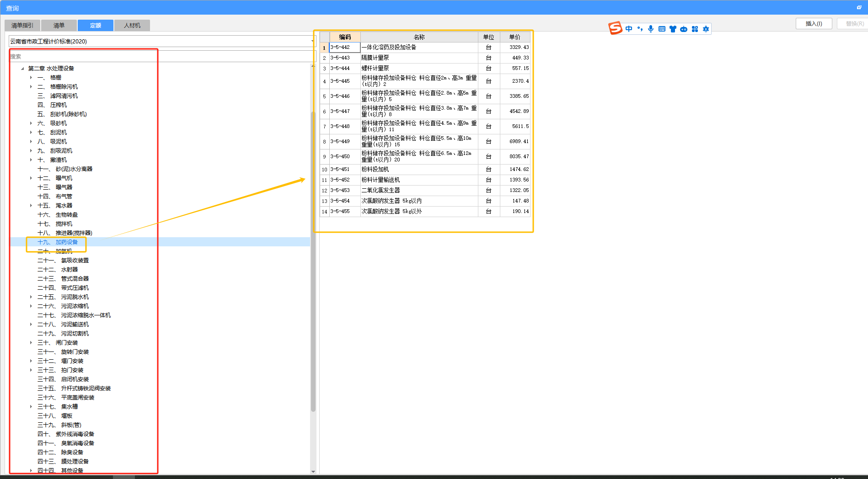The image size is (868, 479).
Task: Expand the 七、刮泥机 node
Action: [x=31, y=133]
